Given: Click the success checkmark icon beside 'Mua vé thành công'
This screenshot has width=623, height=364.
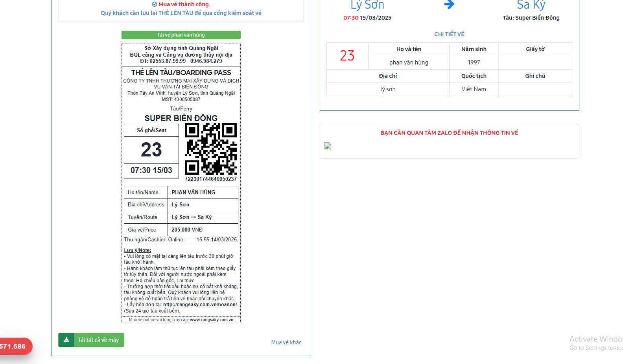Looking at the screenshot, I should [x=154, y=4].
